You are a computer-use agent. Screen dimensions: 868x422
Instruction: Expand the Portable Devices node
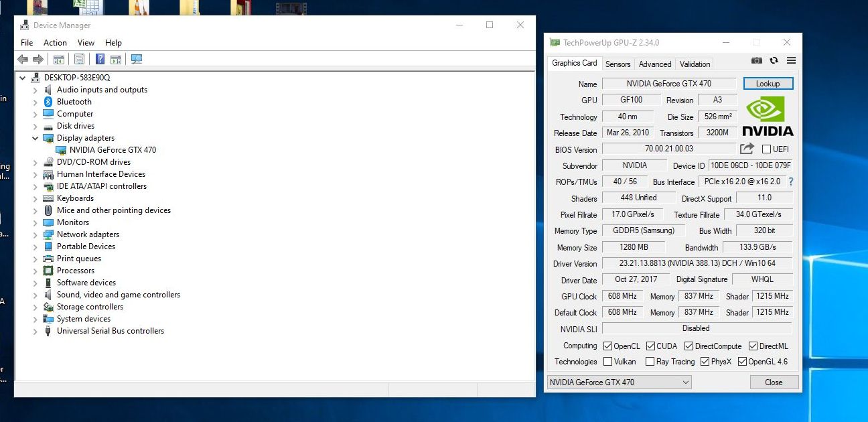coord(35,247)
